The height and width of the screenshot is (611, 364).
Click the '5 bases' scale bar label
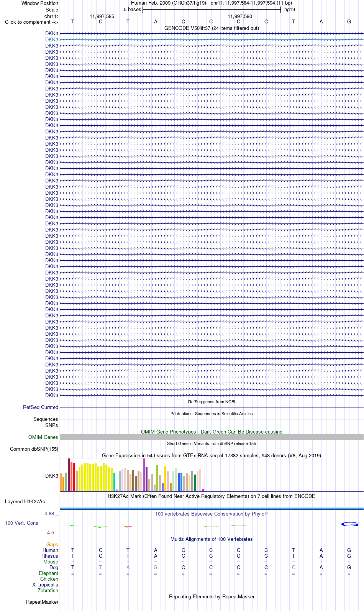(132, 10)
